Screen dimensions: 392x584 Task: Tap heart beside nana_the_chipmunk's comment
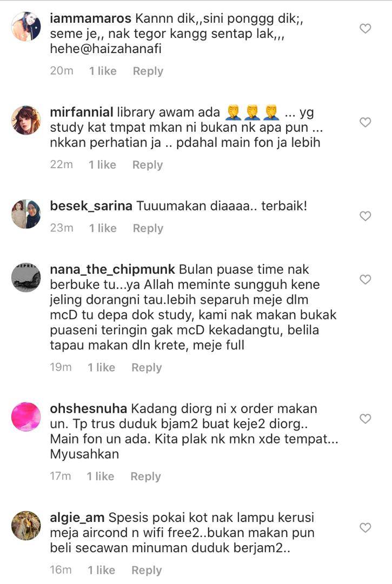(365, 280)
